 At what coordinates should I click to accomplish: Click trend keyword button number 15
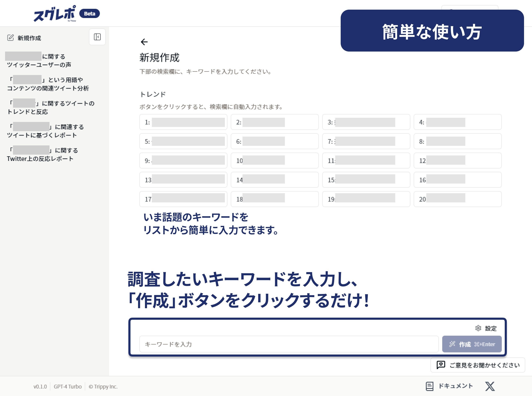click(x=366, y=180)
